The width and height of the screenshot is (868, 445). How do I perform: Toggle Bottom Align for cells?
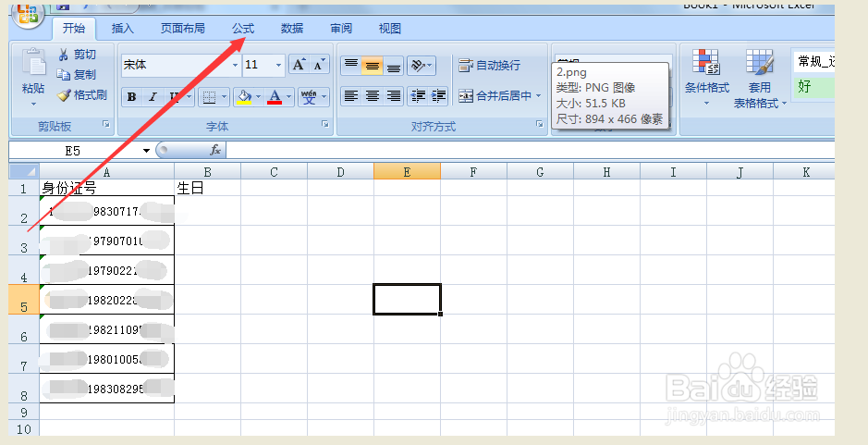(x=393, y=66)
